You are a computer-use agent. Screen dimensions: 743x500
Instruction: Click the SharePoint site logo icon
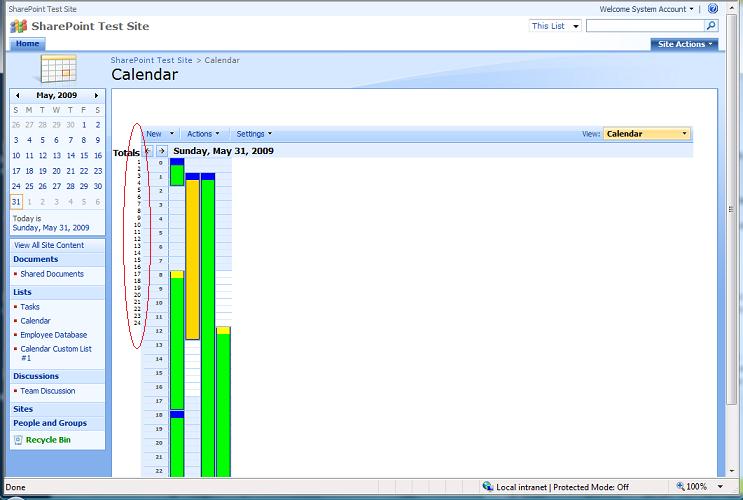(x=18, y=26)
